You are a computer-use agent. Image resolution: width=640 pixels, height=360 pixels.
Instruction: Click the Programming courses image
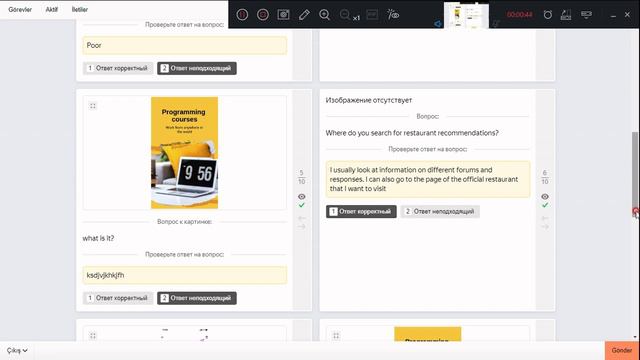[x=184, y=153]
